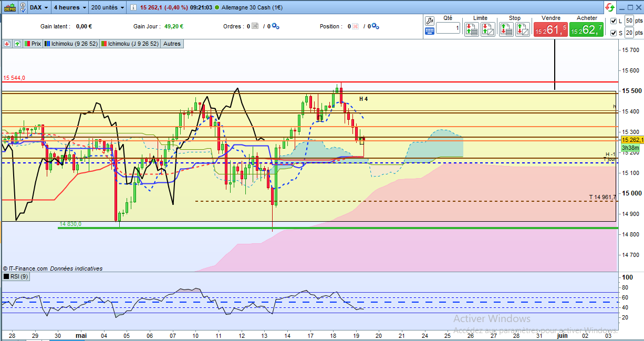The image size is (644, 341).
Task: Open the trading settings wrench icon
Action: click(x=429, y=21)
